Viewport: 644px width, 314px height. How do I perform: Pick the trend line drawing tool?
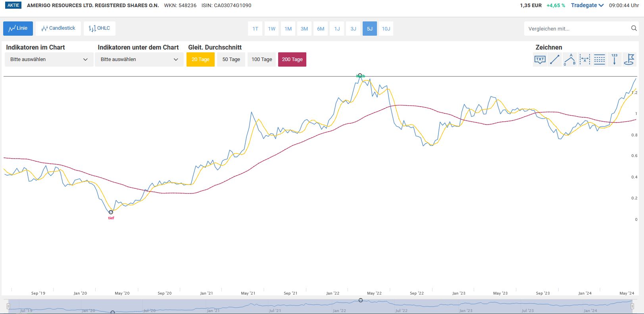pyautogui.click(x=555, y=60)
